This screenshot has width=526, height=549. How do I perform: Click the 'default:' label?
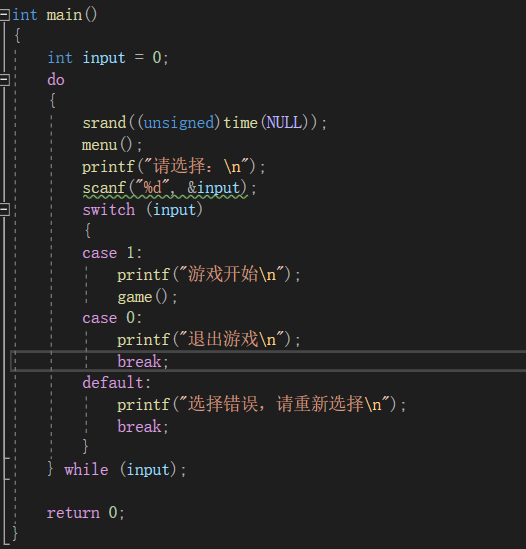tap(117, 383)
